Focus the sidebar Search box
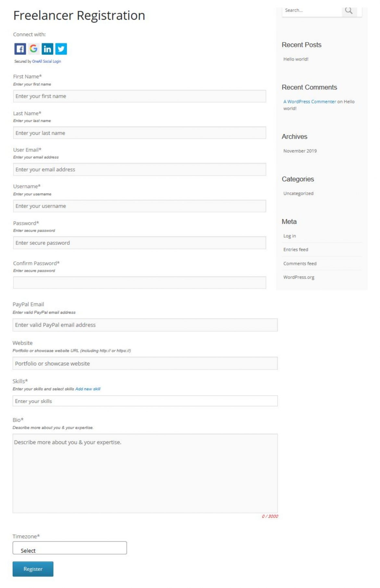Screen dimensions: 380x588 tap(312, 11)
